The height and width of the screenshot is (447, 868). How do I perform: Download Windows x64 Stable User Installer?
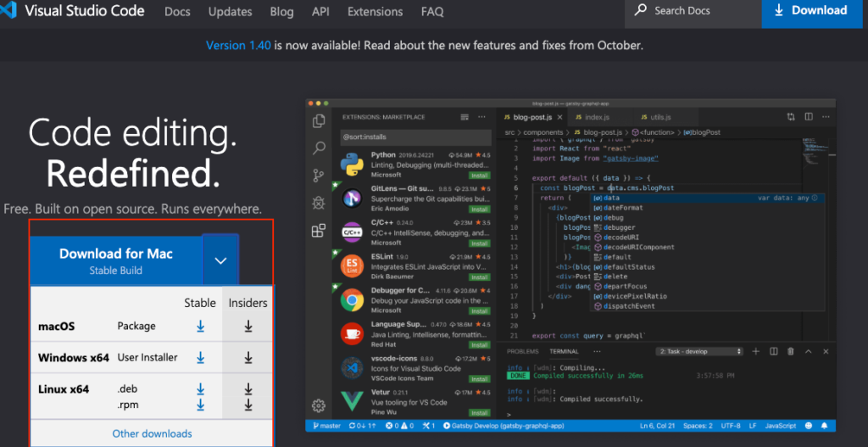tap(200, 358)
